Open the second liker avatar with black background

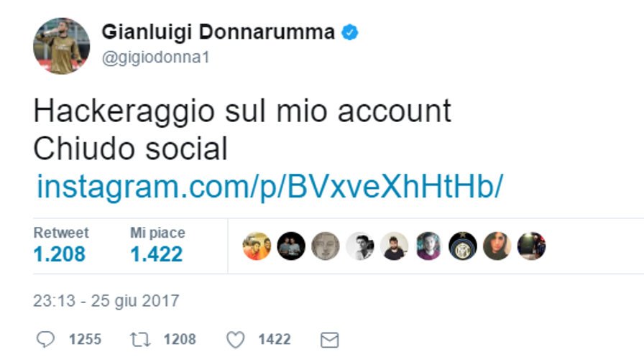291,246
